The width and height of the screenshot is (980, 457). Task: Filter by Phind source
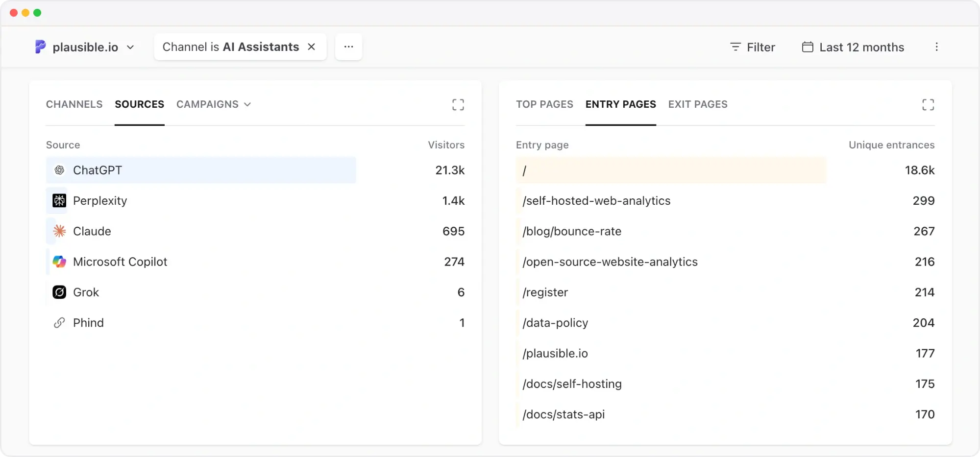88,323
